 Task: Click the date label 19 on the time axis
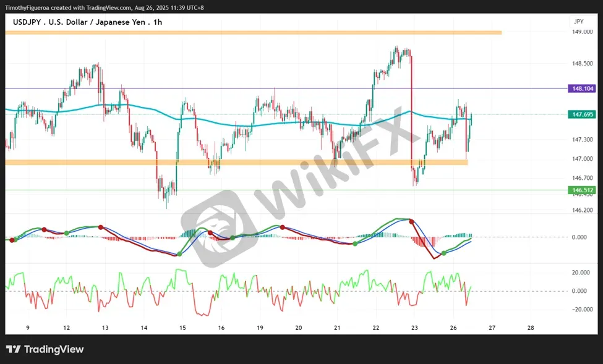coord(260,328)
